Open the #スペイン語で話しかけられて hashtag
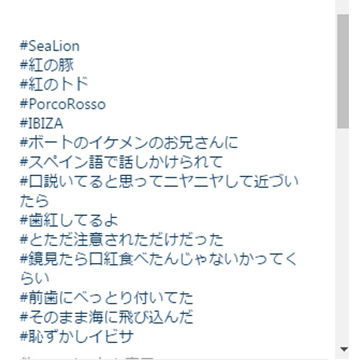This screenshot has height=360, width=360. tap(121, 162)
